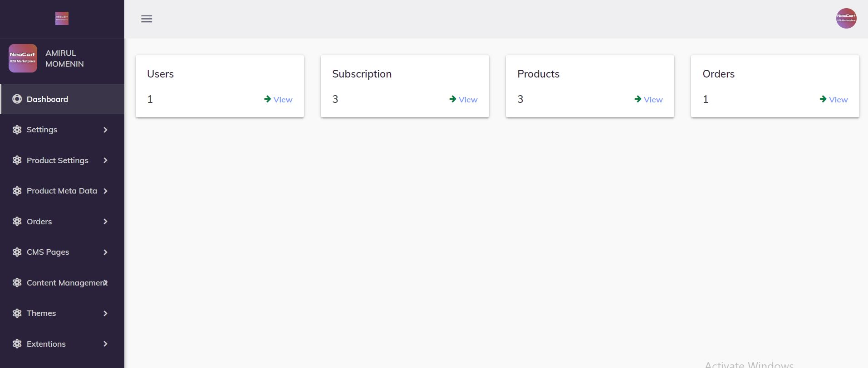Click the small NeoCart logo at sidebar top

tap(62, 19)
